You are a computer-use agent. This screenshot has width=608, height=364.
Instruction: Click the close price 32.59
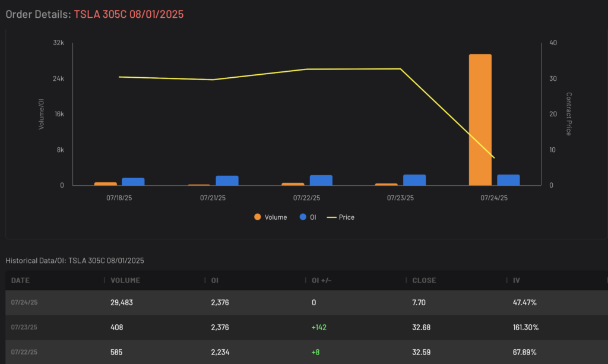point(421,352)
